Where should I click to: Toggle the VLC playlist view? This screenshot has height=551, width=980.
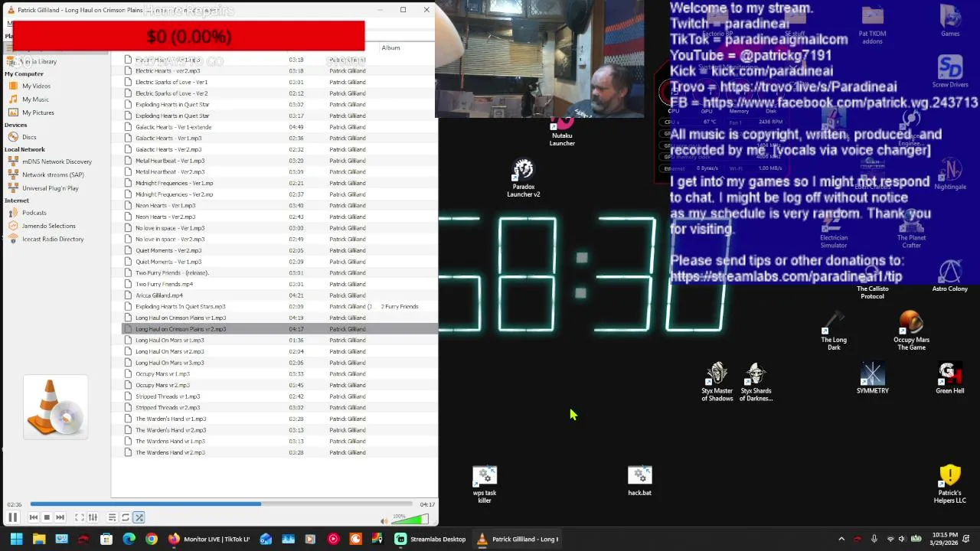coord(112,517)
